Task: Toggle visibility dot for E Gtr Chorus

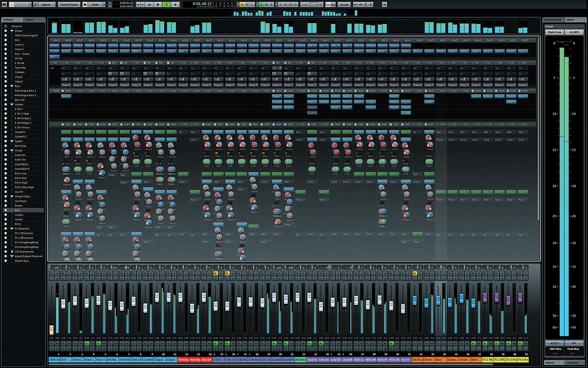Action: tap(5, 127)
